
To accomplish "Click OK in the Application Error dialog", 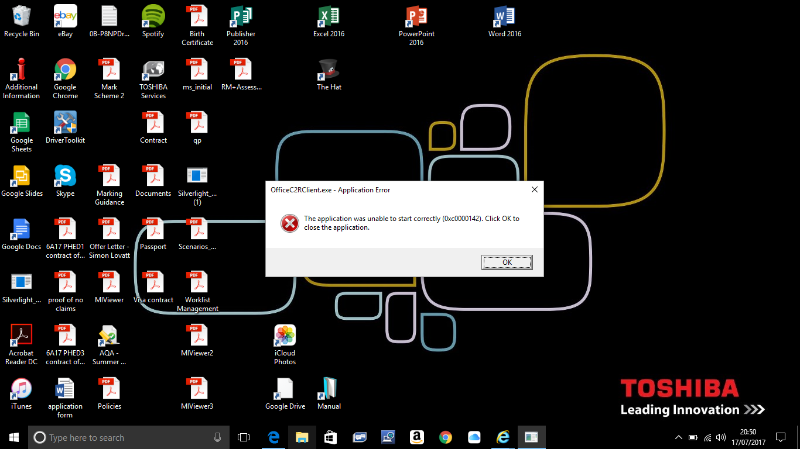I will tap(507, 262).
